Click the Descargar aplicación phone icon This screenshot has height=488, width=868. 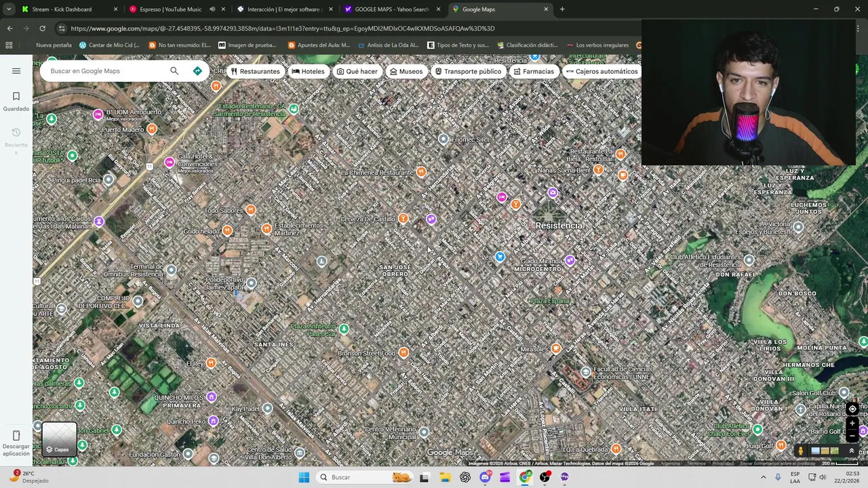click(x=16, y=435)
